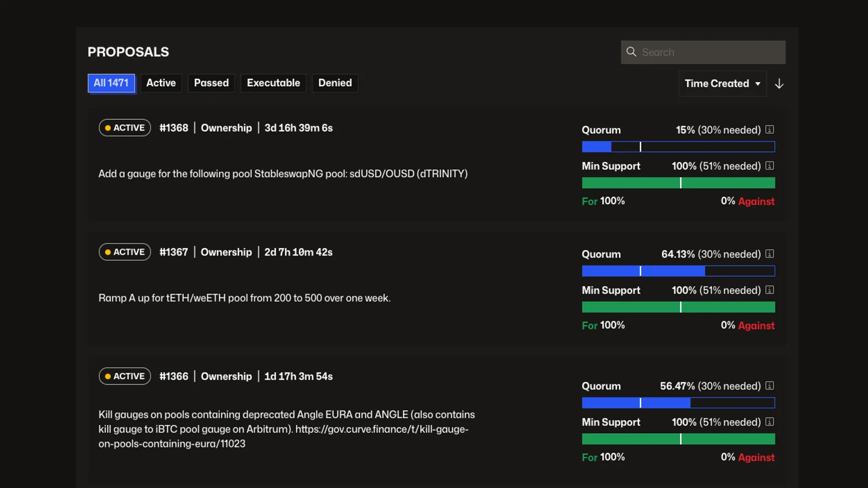868x488 pixels.
Task: Switch to the Passed filter tab
Action: coord(211,83)
